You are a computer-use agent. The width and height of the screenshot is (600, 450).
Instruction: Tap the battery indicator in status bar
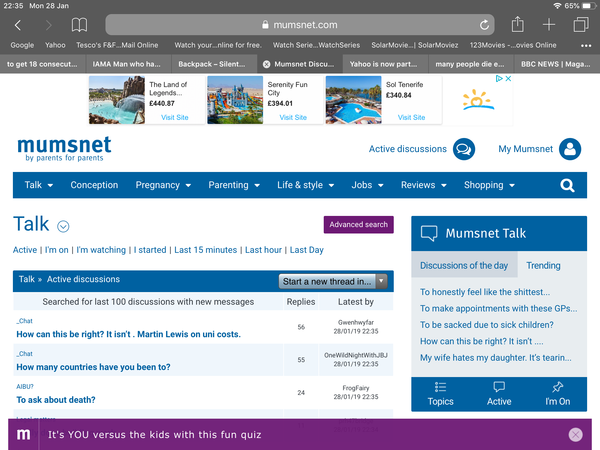(587, 6)
